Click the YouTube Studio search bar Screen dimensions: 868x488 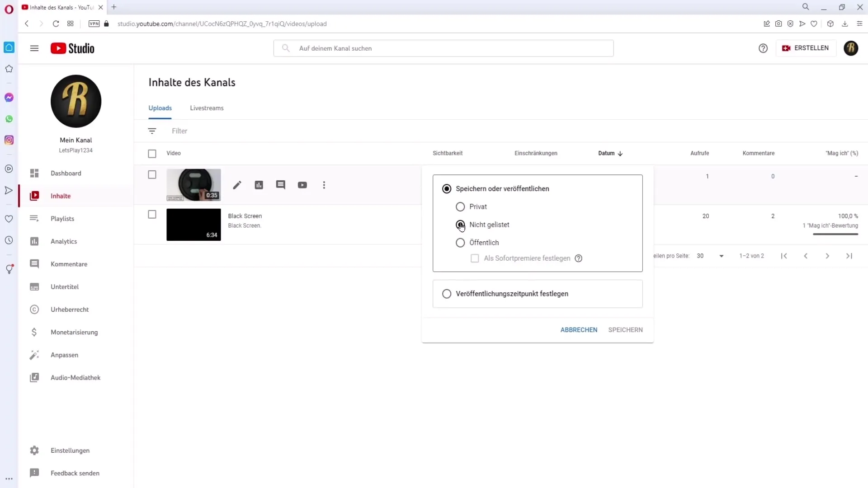[x=443, y=47]
